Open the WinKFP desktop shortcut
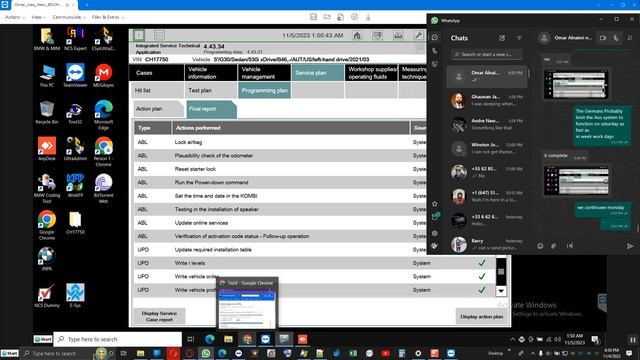640x360 pixels. point(75,186)
